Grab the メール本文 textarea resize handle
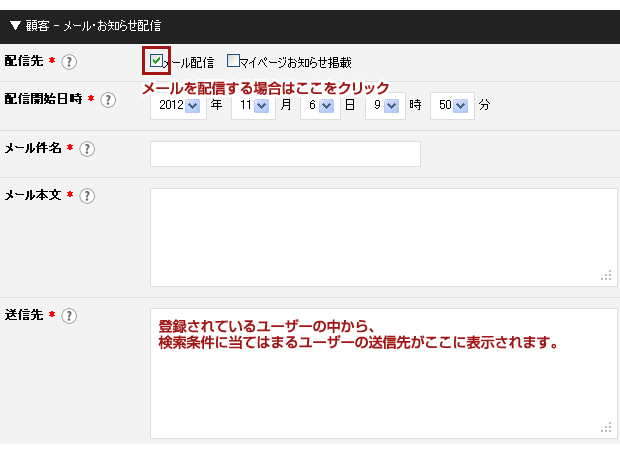 607,276
